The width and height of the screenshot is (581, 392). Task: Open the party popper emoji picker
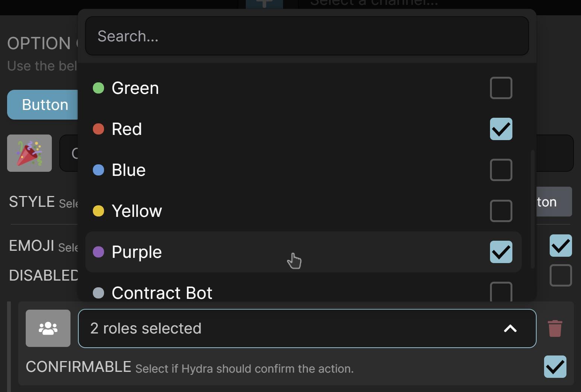click(x=29, y=153)
